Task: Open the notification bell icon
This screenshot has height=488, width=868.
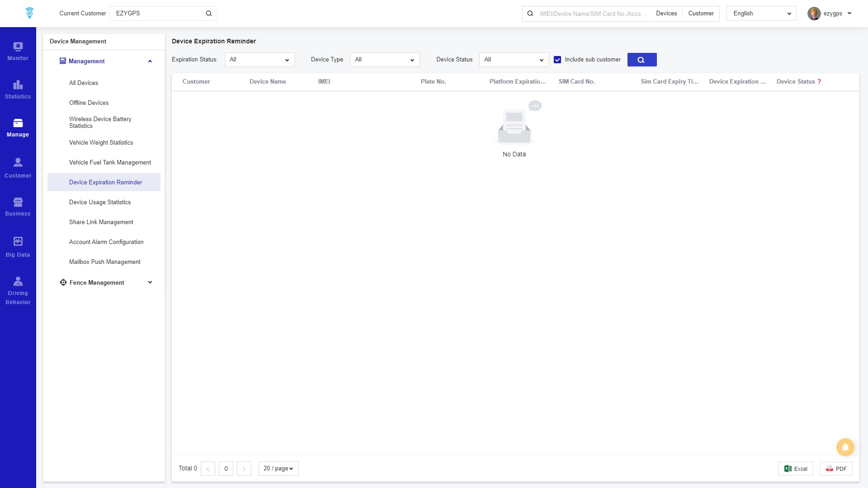Action: tap(844, 447)
